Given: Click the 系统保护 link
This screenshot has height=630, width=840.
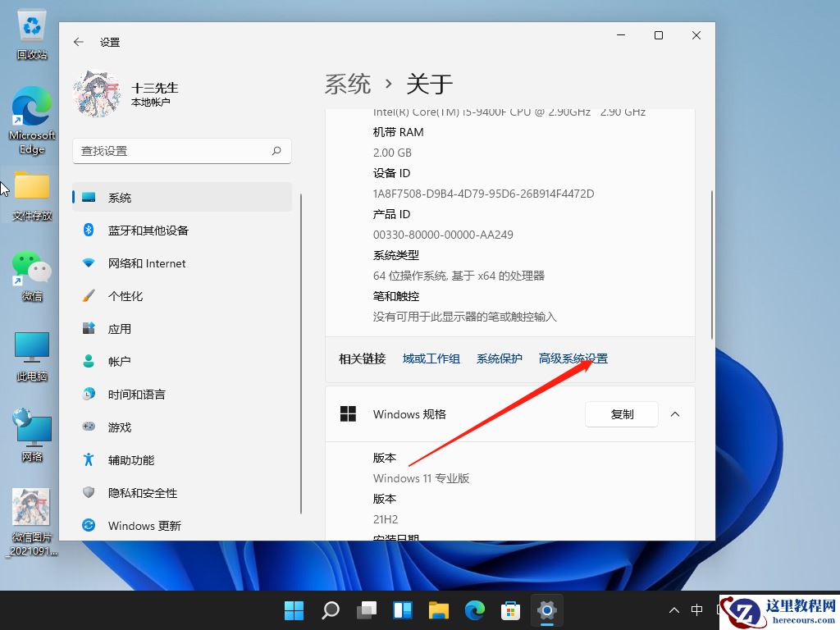Looking at the screenshot, I should click(x=499, y=358).
